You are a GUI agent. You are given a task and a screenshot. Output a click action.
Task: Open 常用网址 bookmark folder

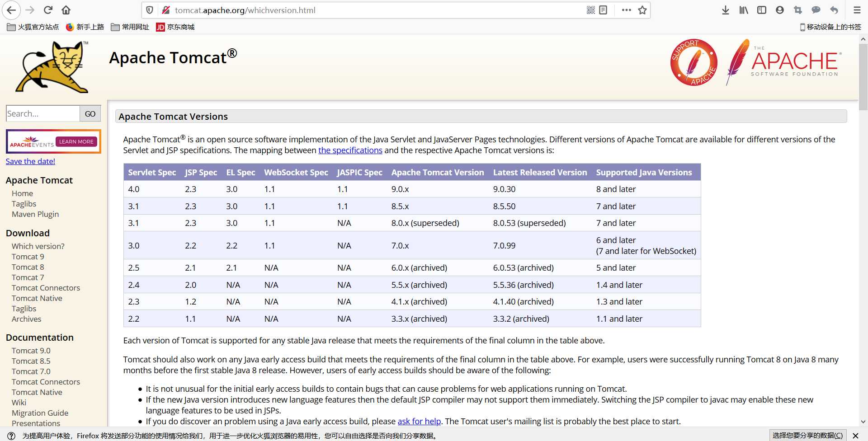point(130,27)
